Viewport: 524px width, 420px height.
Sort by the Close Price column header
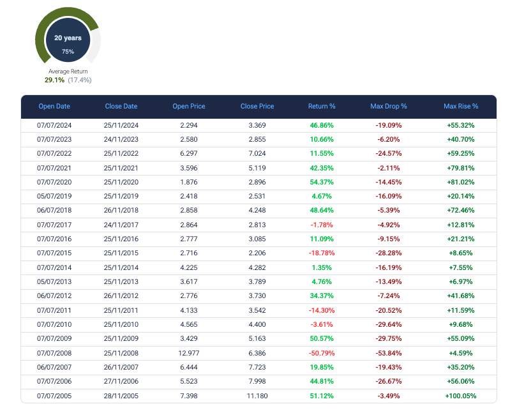257,106
